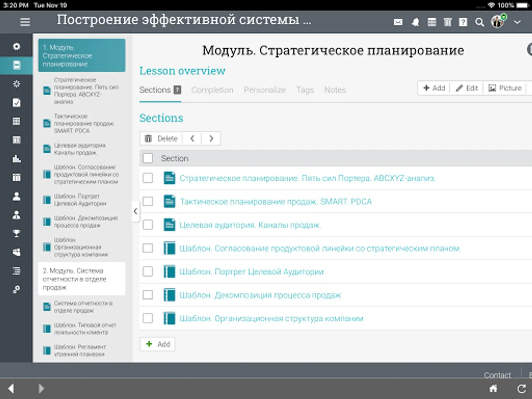This screenshot has height=399, width=532.
Task: Expand the user menu chevron
Action: [517, 22]
